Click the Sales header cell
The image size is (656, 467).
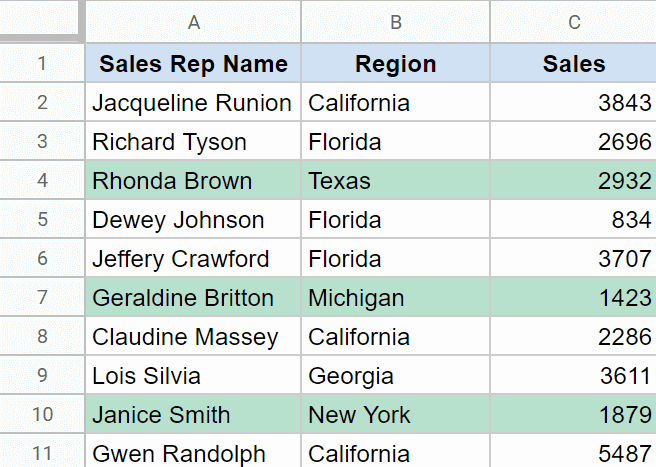[x=573, y=65]
